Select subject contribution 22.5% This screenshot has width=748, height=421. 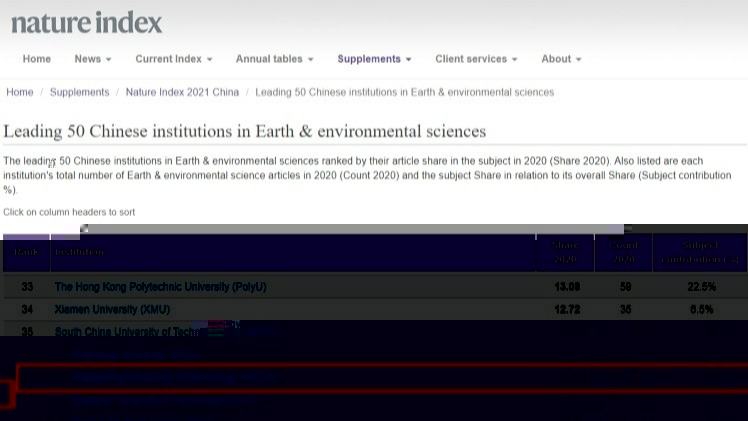pos(701,287)
